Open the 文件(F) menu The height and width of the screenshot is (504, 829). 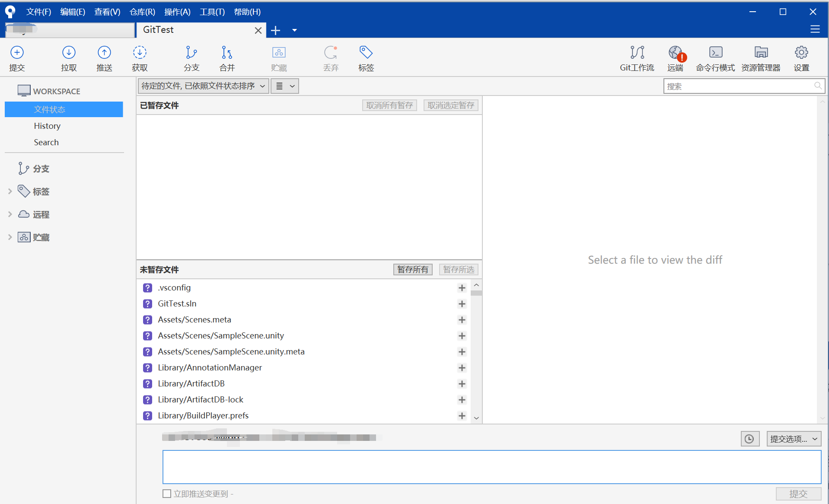(x=38, y=12)
